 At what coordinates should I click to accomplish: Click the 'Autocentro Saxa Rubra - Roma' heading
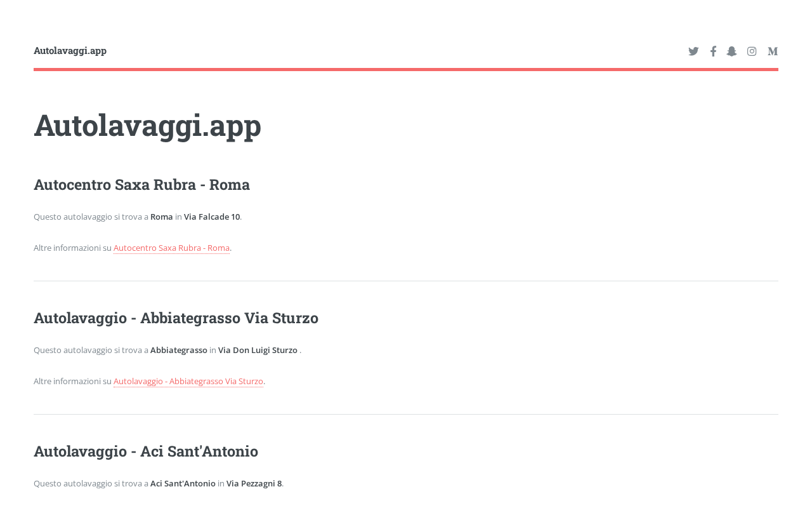click(x=141, y=185)
